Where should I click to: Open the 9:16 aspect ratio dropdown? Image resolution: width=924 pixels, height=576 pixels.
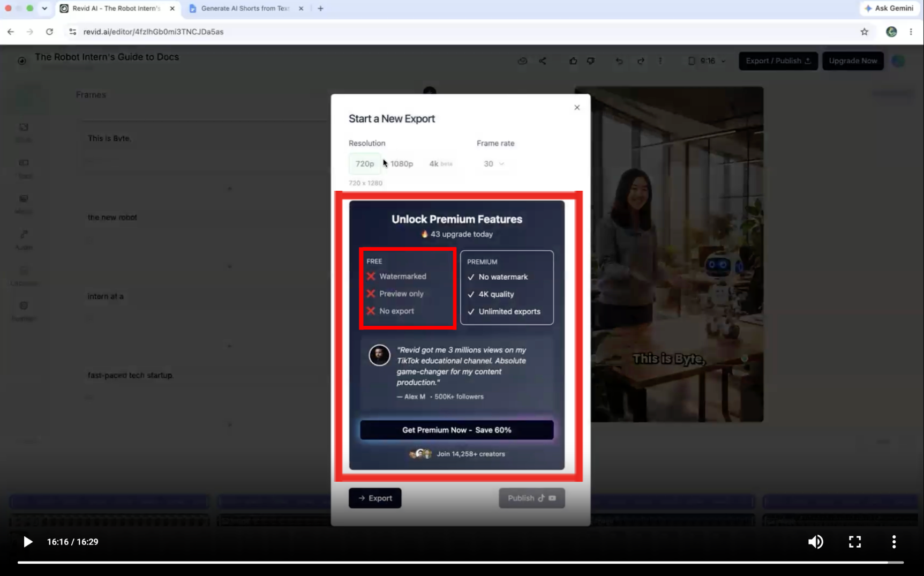pyautogui.click(x=707, y=61)
